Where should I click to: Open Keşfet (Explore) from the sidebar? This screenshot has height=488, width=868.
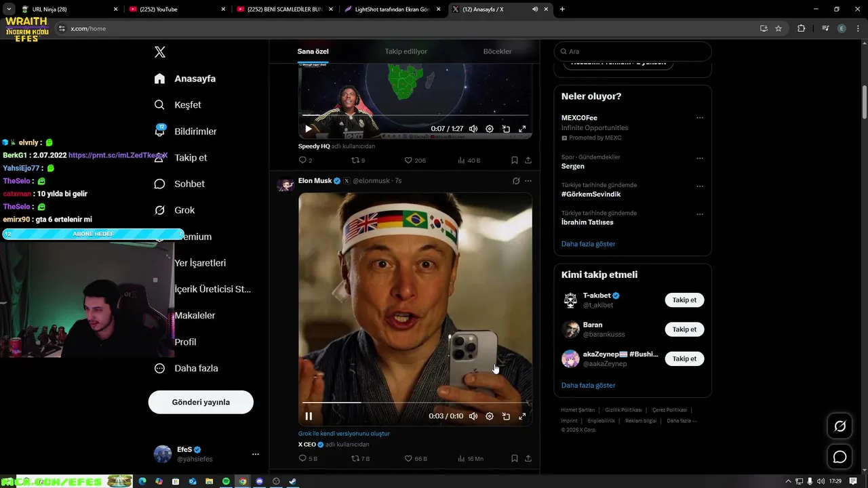click(x=178, y=105)
